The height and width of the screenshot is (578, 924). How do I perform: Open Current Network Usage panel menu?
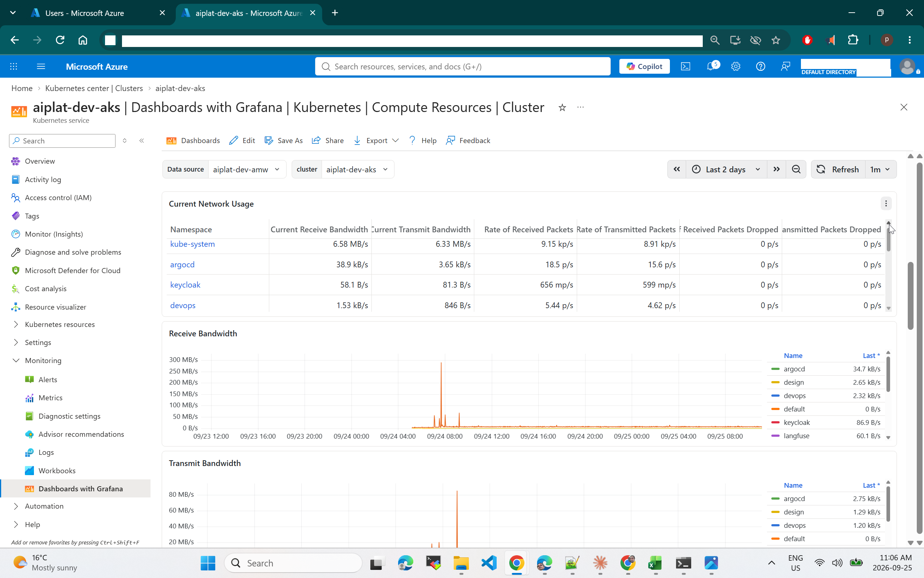886,203
